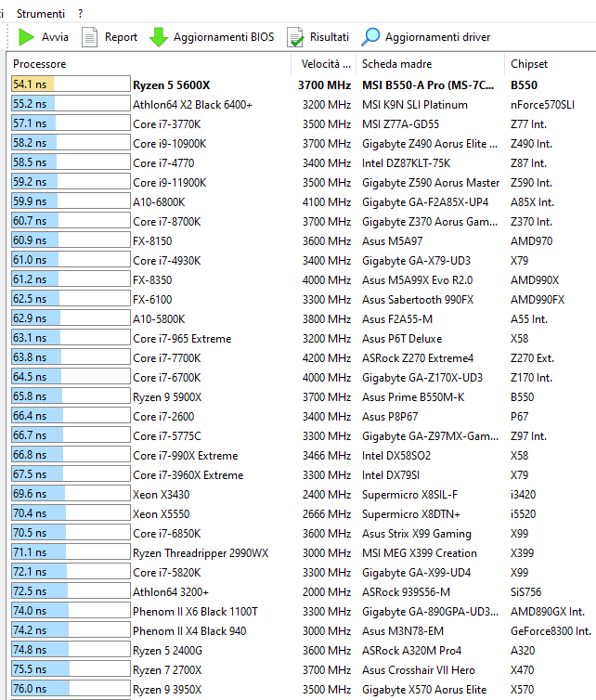
Task: Select the 54.1 ns latency bar
Action: pos(71,84)
